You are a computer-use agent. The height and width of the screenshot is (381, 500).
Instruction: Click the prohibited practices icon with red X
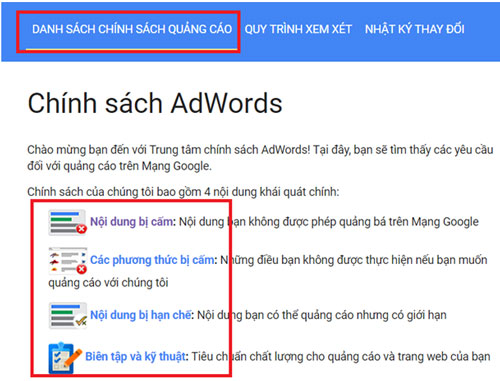click(68, 261)
